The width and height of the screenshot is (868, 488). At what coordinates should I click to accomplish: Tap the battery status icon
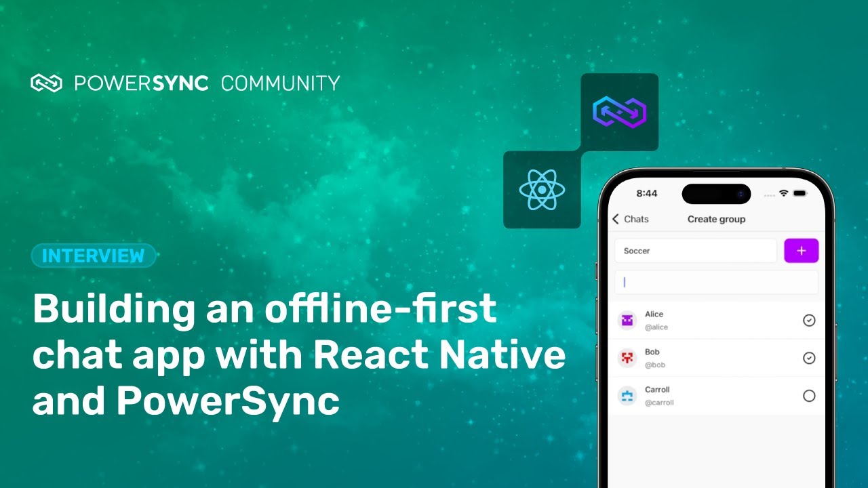(x=800, y=193)
